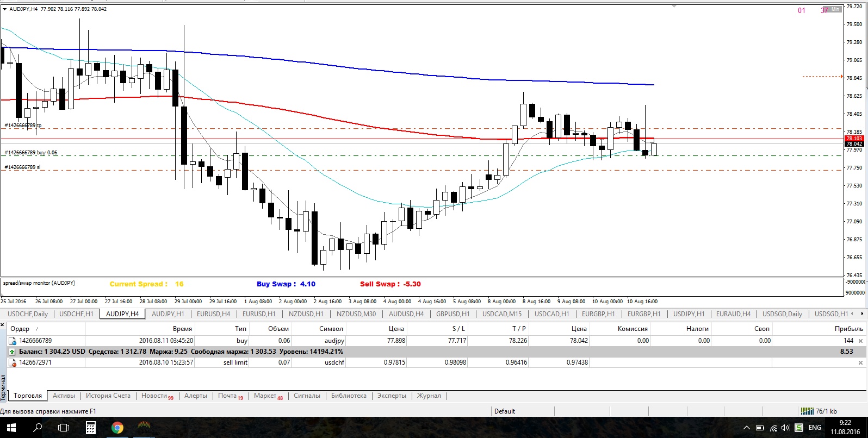Open Windows search from the taskbar
This screenshot has width=868, height=438.
pyautogui.click(x=38, y=428)
